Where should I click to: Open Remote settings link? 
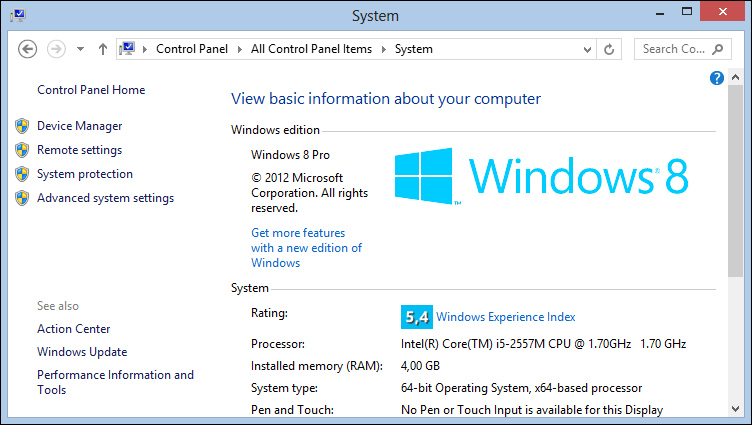click(80, 150)
